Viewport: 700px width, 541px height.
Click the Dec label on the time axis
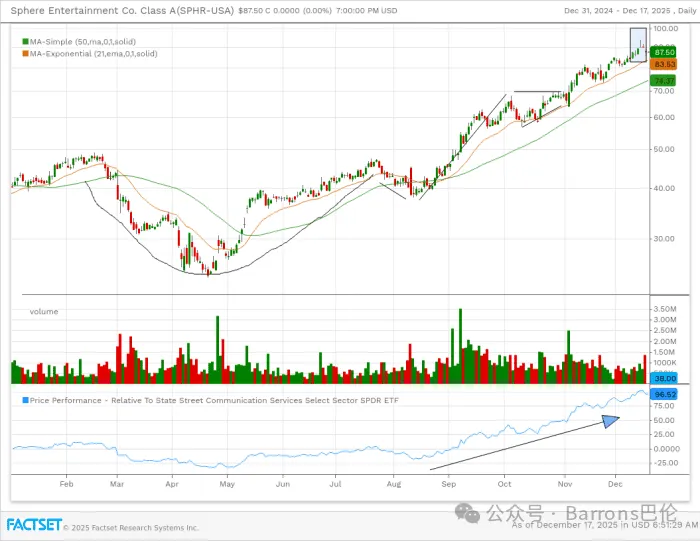pos(616,484)
